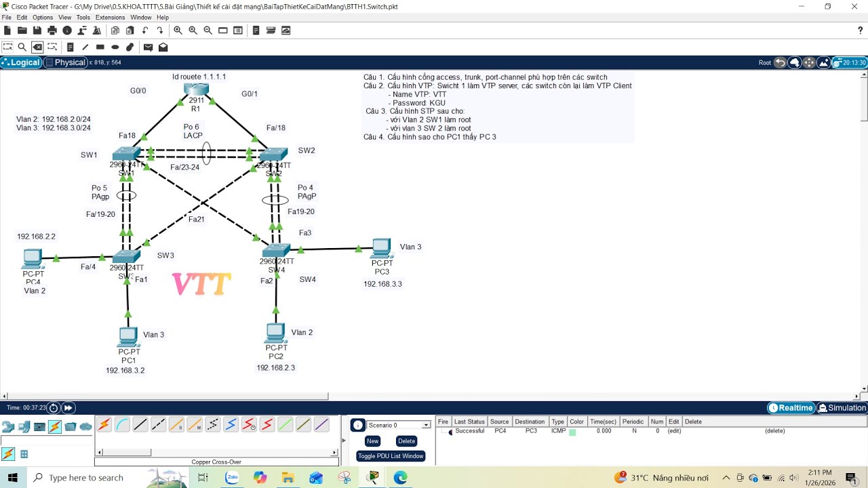Pick the Automatic connection lightning cable

tap(104, 425)
